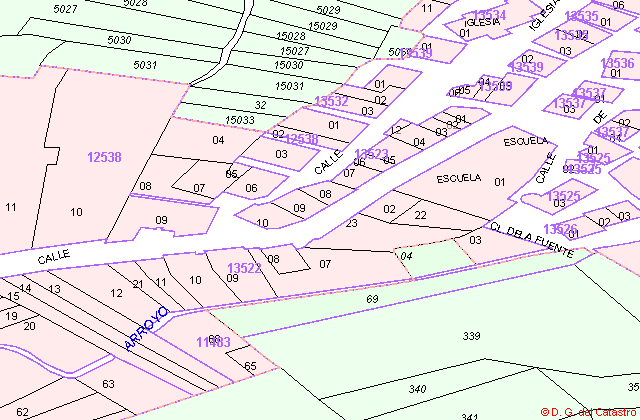Select parcel 63 in lower left
Viewport: 640px width, 420px height.
coord(108,384)
